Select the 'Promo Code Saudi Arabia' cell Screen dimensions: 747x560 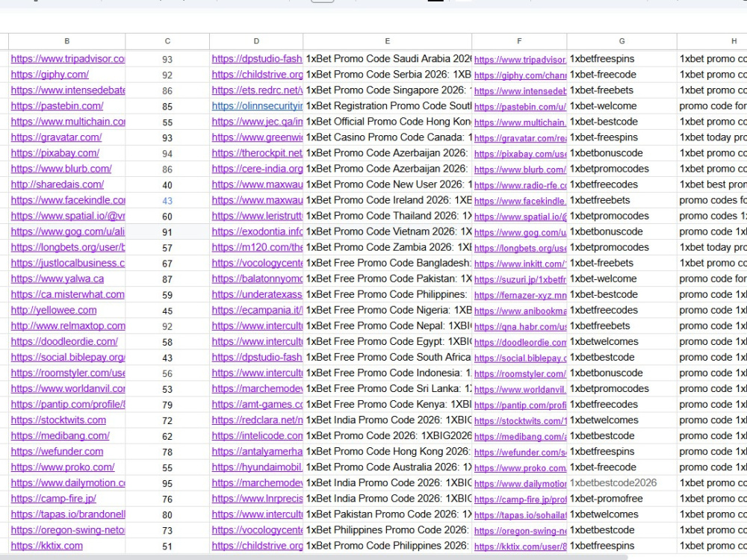coord(387,59)
